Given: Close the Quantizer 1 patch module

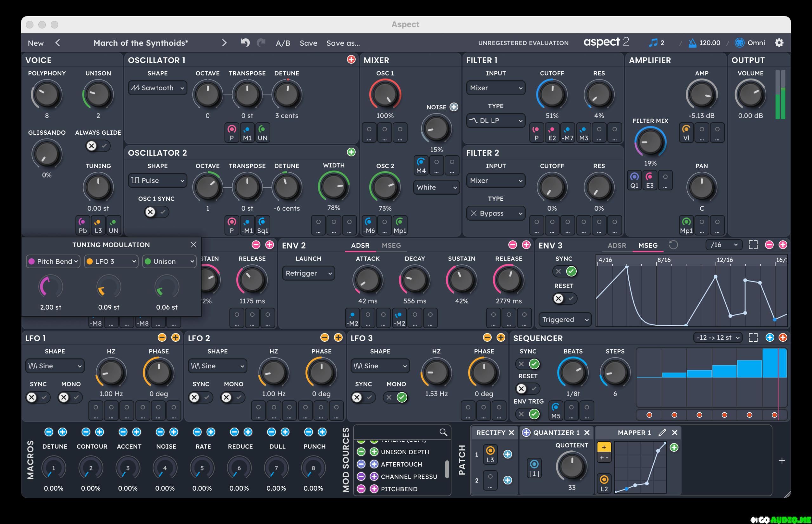Looking at the screenshot, I should click(586, 432).
